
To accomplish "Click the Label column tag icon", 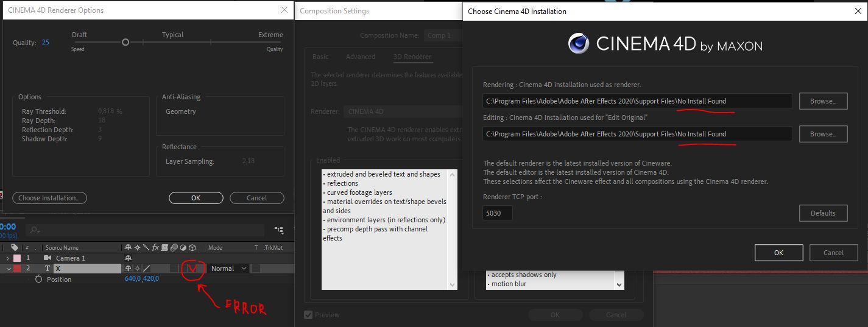I will pyautogui.click(x=15, y=247).
